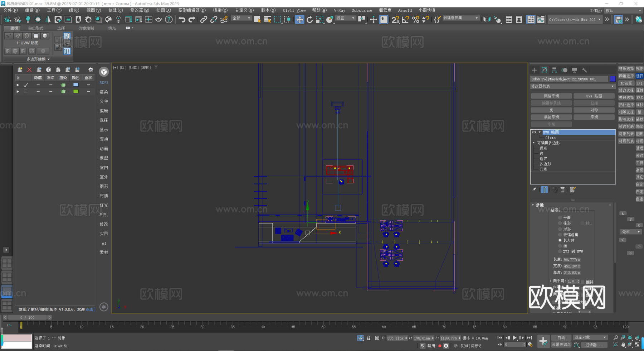The width and height of the screenshot is (644, 351).
Task: Remove modifier using the trash icon
Action: click(x=562, y=189)
